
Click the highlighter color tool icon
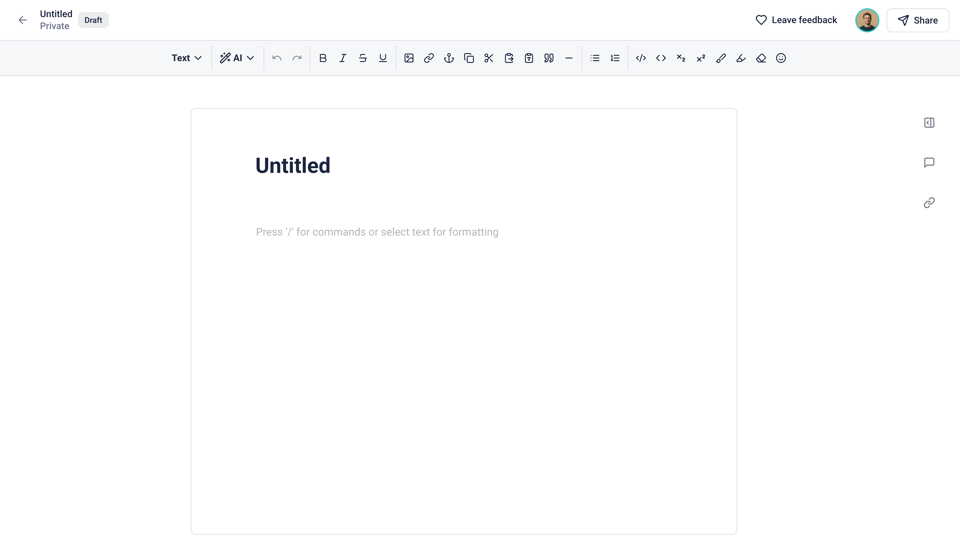click(741, 58)
